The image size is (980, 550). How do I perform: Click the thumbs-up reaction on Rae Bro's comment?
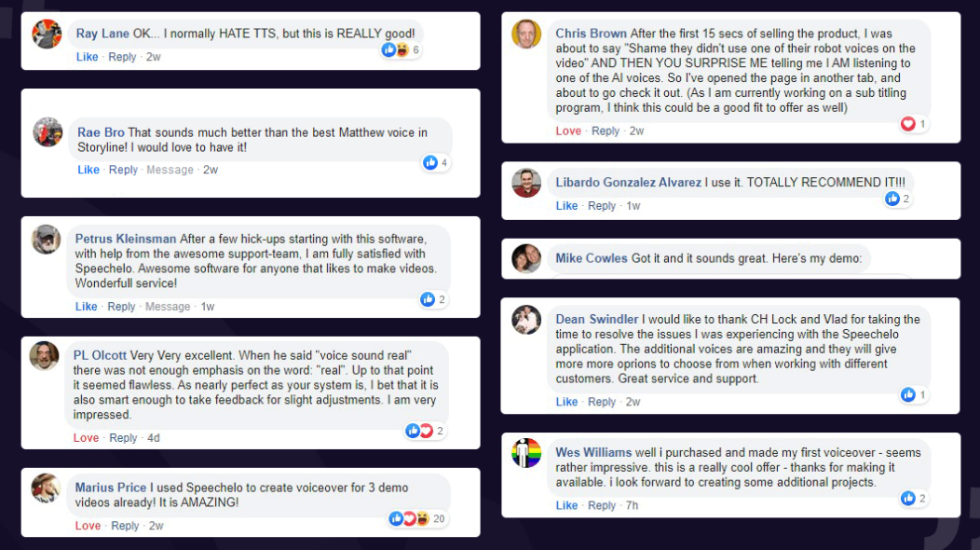coord(430,163)
